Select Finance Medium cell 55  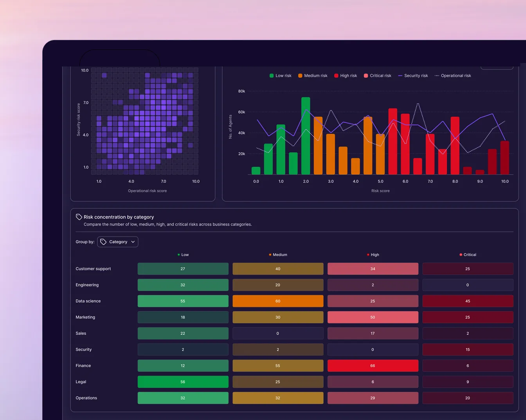point(278,366)
